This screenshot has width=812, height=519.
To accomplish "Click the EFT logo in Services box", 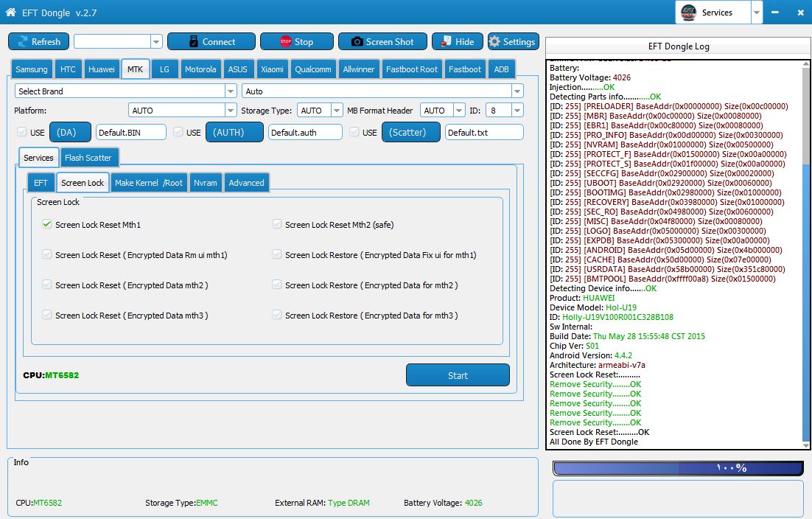I will pos(688,13).
